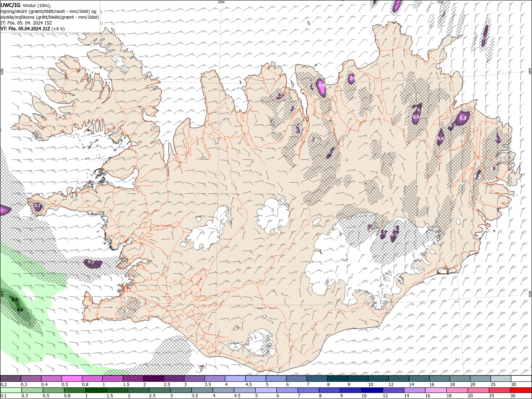Click the 0.2 swatch in the upper snow scale
Screen dimensions: 532x399
[x=11, y=379]
